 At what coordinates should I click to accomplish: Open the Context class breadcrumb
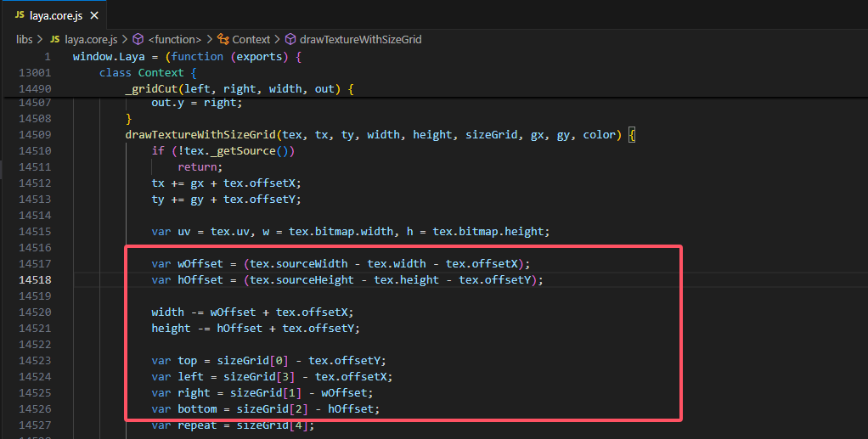coord(251,39)
